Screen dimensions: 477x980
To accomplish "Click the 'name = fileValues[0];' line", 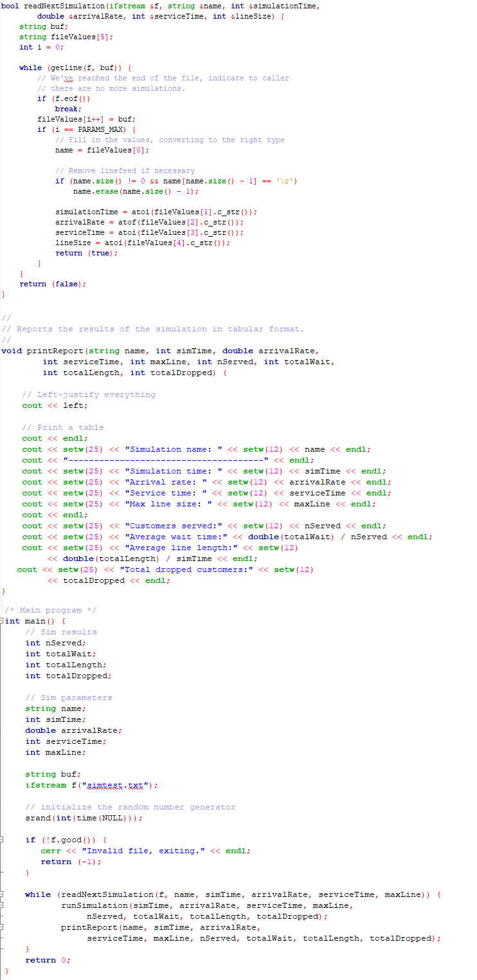I will coord(103,150).
